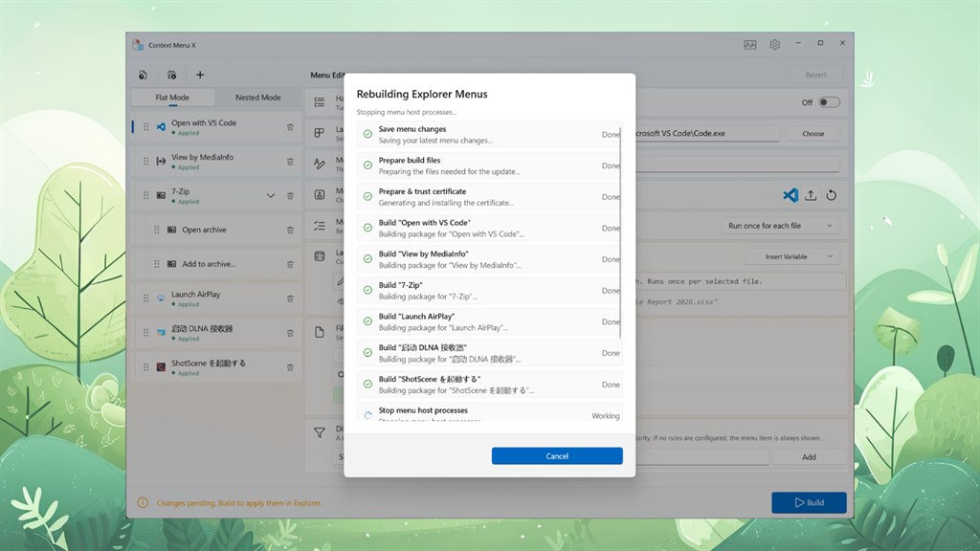The image size is (980, 551).
Task: Switch to Nested Mode tab
Action: [257, 98]
